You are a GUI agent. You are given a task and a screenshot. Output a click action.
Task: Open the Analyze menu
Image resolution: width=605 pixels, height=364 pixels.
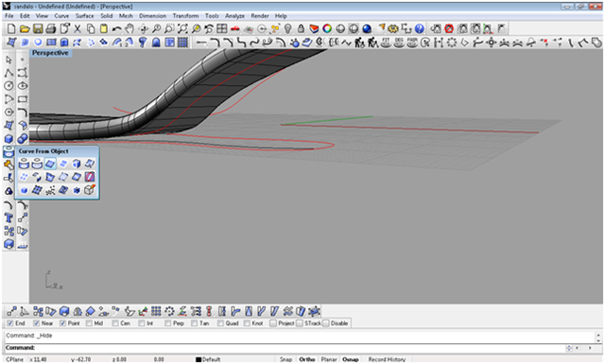[234, 16]
